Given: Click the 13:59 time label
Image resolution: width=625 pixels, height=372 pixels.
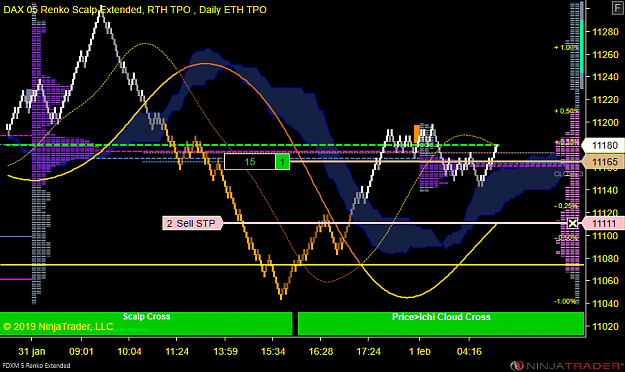Looking at the screenshot, I should coord(226,352).
